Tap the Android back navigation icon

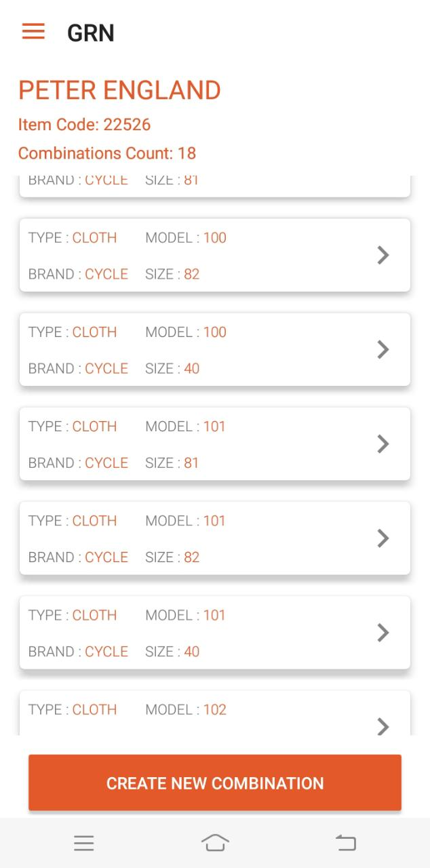pos(346,843)
